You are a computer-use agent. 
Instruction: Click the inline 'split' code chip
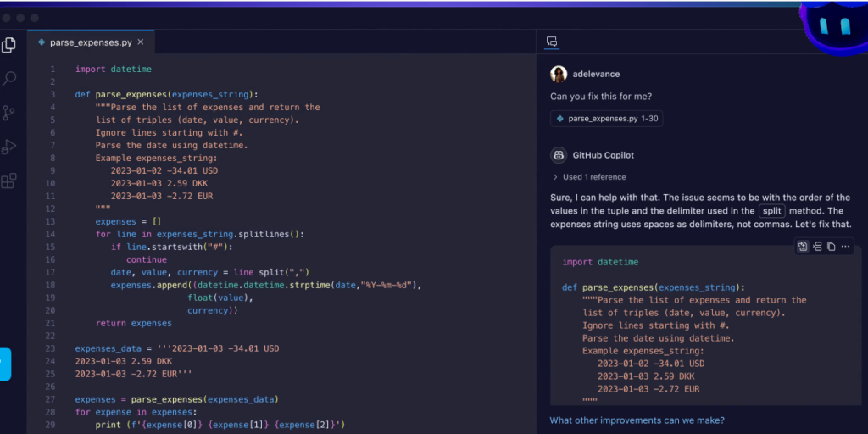[x=772, y=211]
